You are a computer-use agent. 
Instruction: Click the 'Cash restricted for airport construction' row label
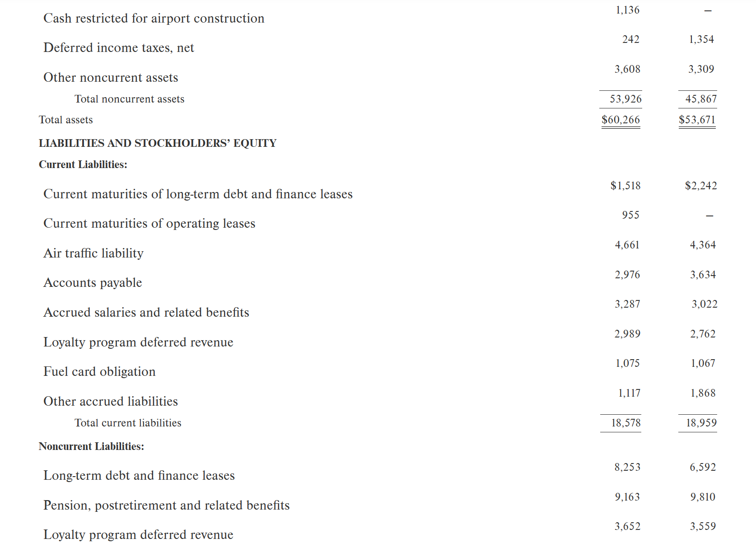[154, 19]
